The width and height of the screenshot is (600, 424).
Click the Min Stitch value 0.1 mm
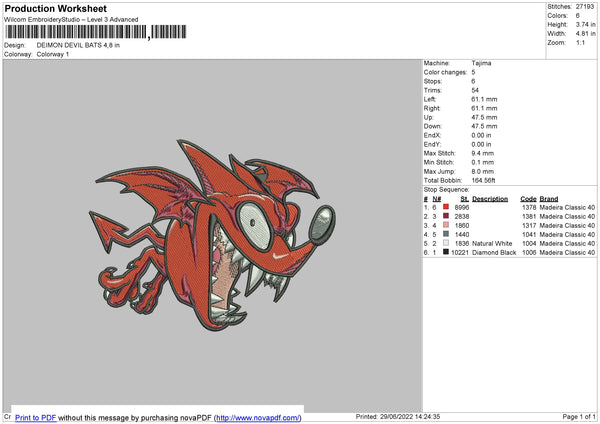(483, 162)
